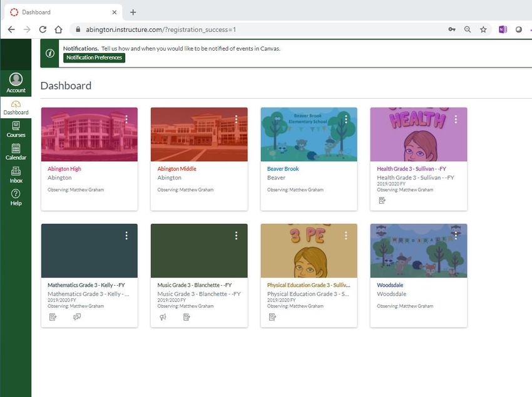Open Assignments for Physical Education Grade 3
The height and width of the screenshot is (397, 532).
(272, 317)
